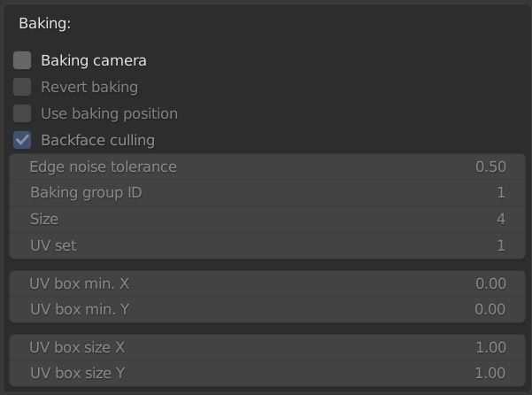Click the 0.50 edge noise tolerance value

[x=490, y=167]
